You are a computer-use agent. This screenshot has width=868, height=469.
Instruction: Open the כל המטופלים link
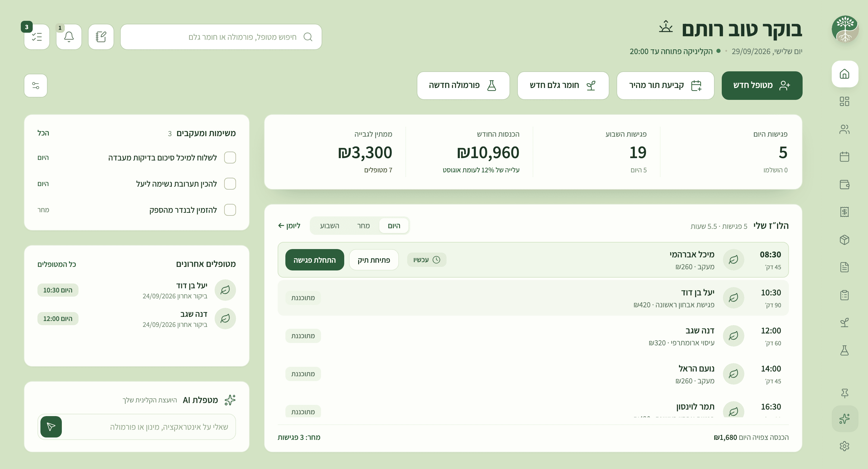click(56, 264)
